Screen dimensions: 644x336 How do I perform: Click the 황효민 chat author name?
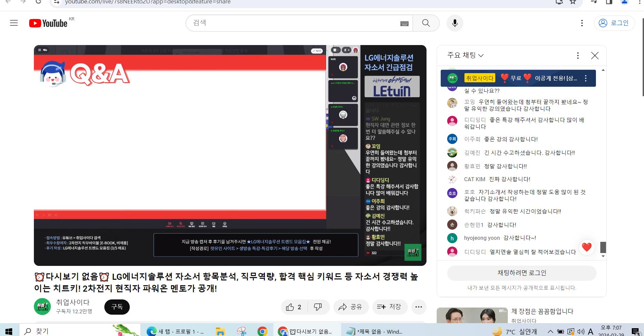[472, 166]
